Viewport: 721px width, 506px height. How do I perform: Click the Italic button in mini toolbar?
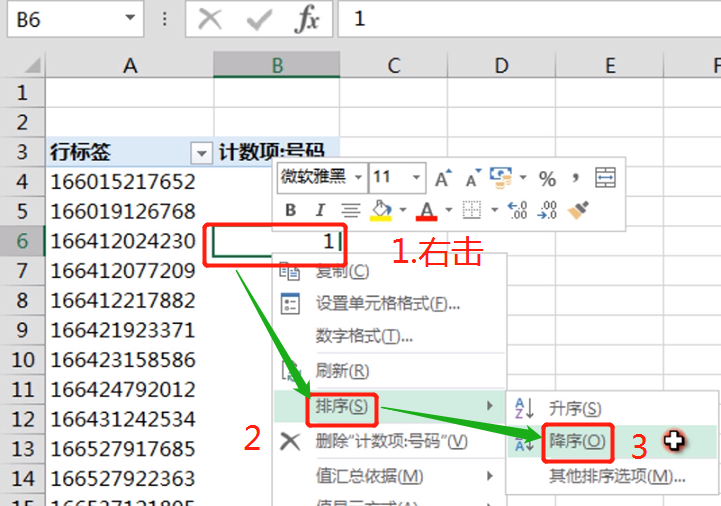tap(320, 210)
